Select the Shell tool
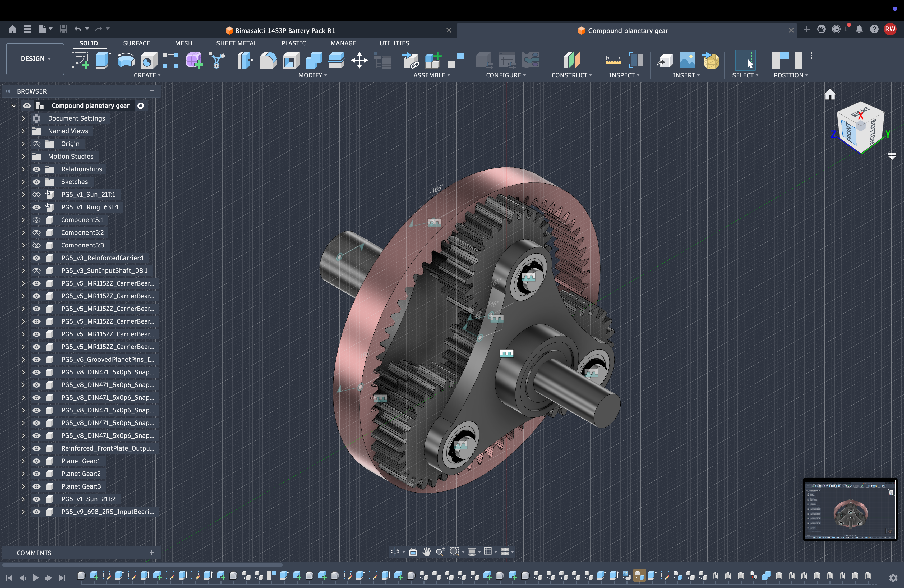Image resolution: width=904 pixels, height=588 pixels. (291, 60)
